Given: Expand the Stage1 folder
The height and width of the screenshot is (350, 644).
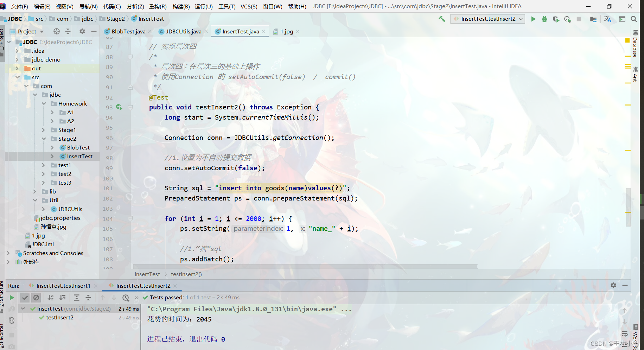Looking at the screenshot, I should (44, 130).
